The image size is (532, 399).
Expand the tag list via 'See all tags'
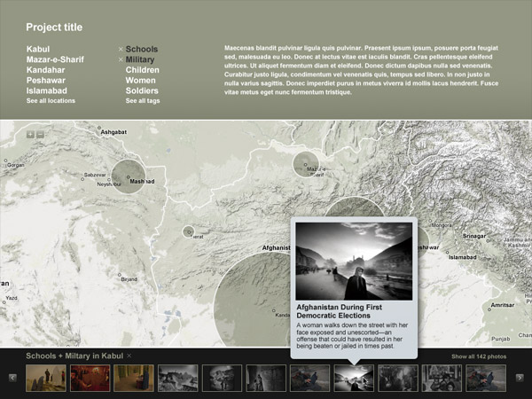pyautogui.click(x=142, y=101)
